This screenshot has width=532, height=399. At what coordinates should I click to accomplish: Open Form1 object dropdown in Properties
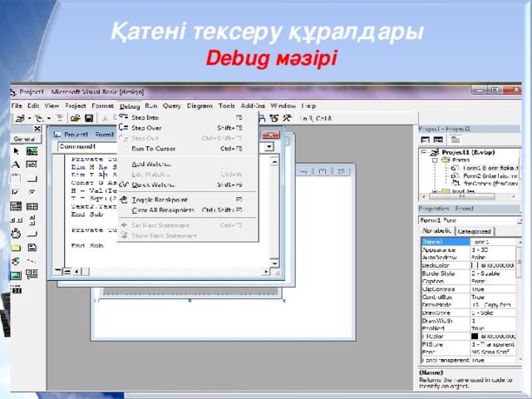click(519, 220)
